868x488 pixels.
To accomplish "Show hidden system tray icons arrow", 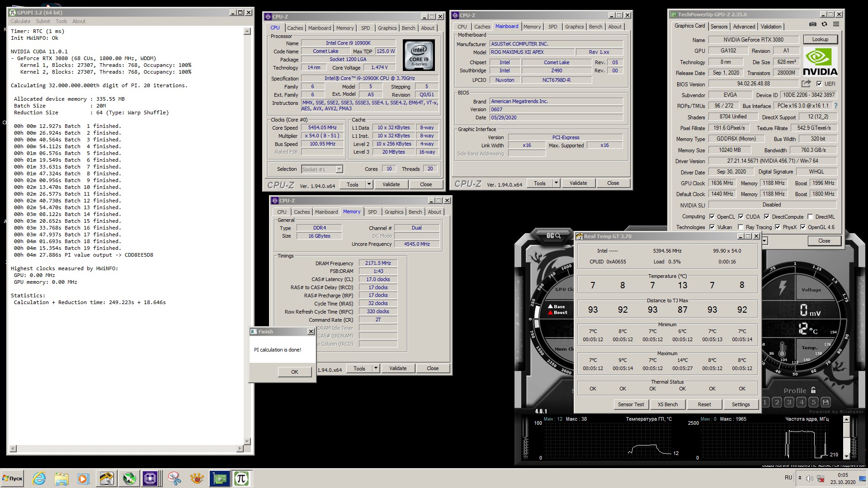I will coord(800,478).
